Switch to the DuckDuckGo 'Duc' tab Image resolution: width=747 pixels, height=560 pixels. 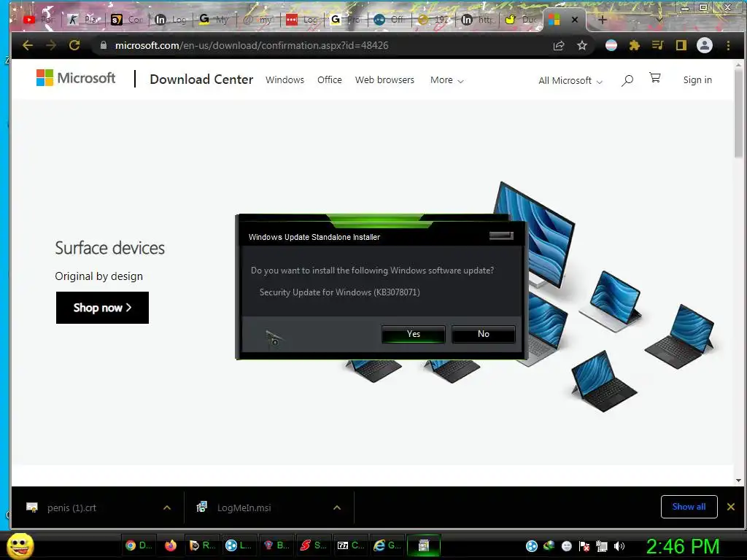coord(521,20)
